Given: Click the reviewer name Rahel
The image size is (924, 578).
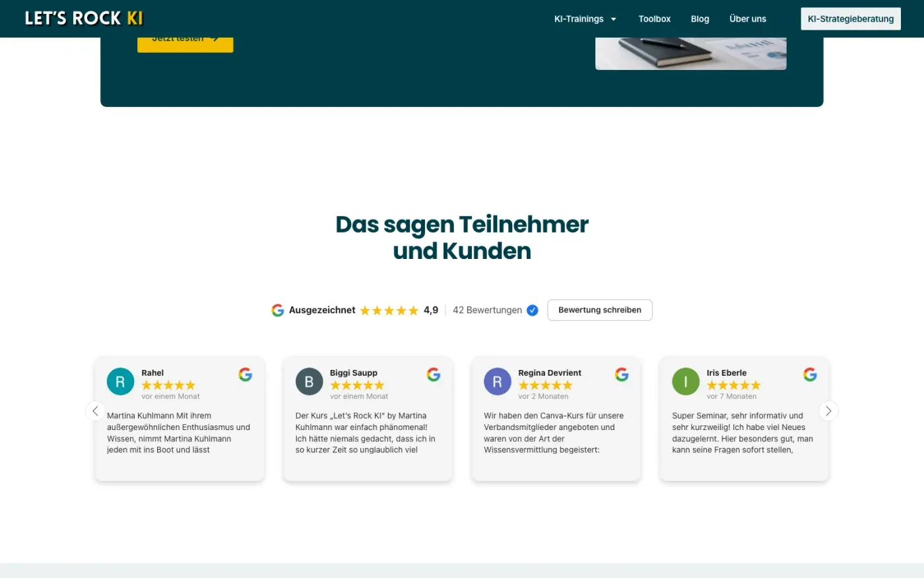Looking at the screenshot, I should coord(152,373).
